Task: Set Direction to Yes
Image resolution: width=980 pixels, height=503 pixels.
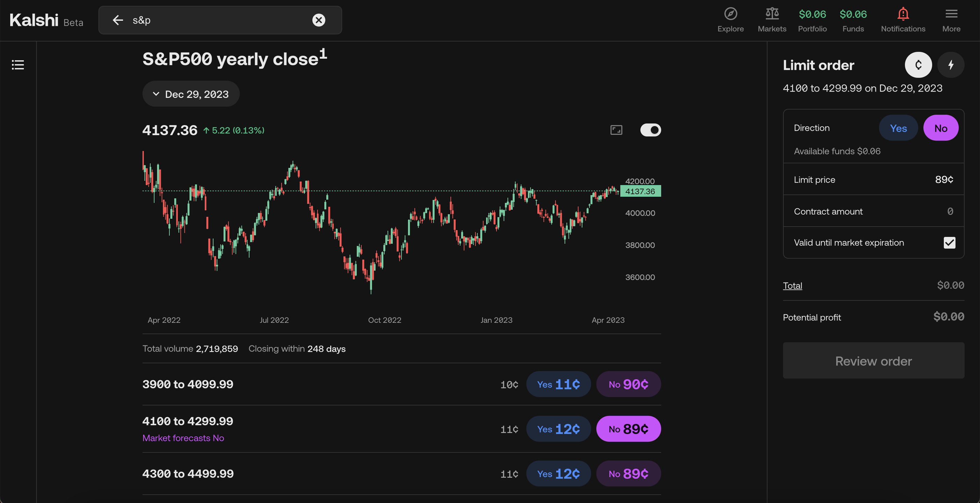Action: 898,128
